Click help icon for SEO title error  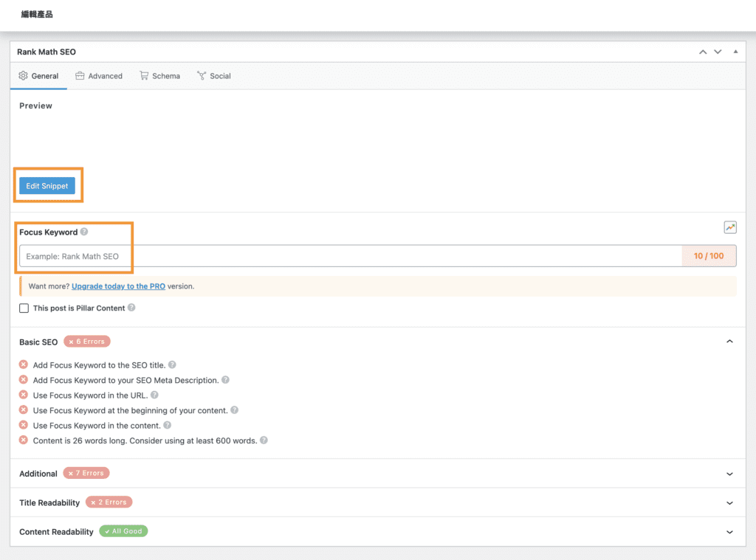[x=172, y=364]
